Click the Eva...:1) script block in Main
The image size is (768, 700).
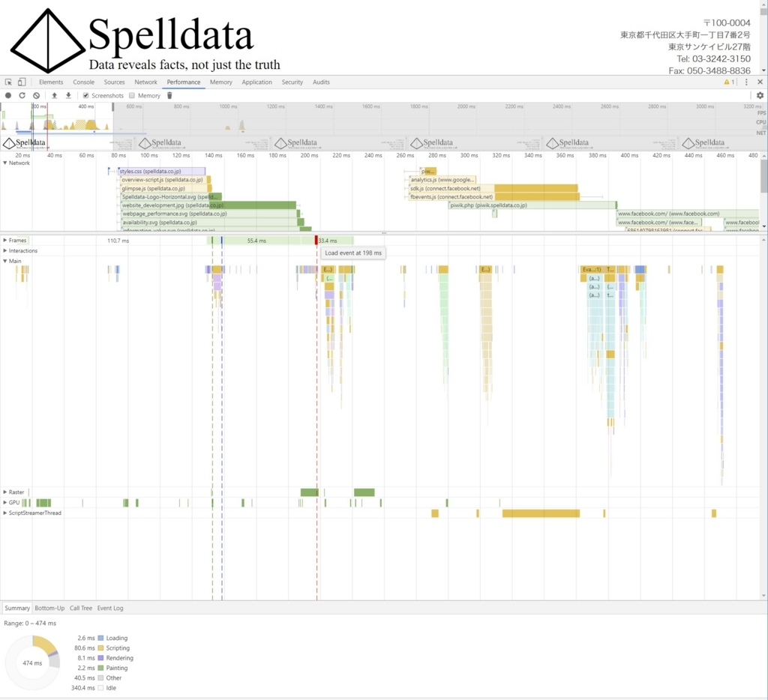click(592, 269)
